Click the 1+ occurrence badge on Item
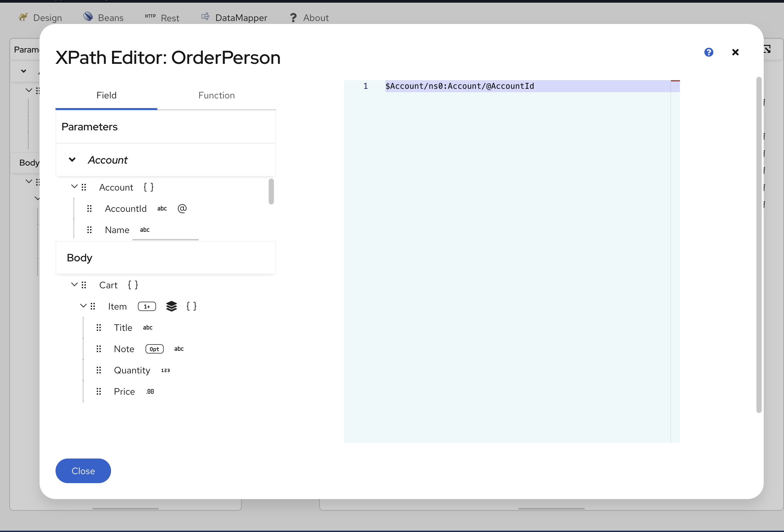 pyautogui.click(x=147, y=306)
